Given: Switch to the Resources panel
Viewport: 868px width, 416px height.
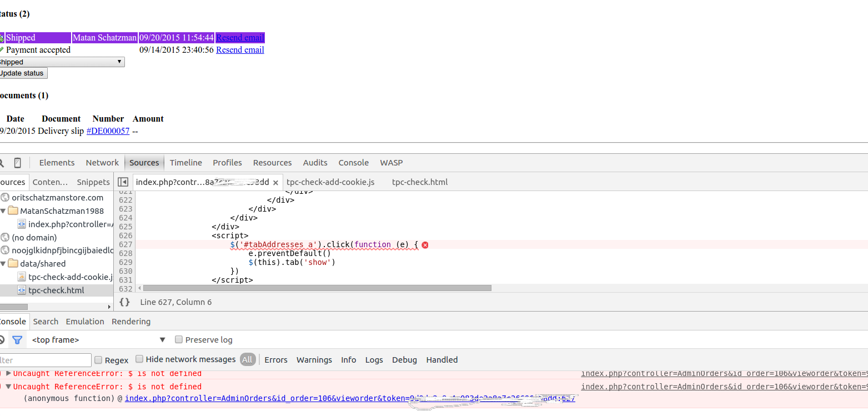Looking at the screenshot, I should click(x=272, y=163).
